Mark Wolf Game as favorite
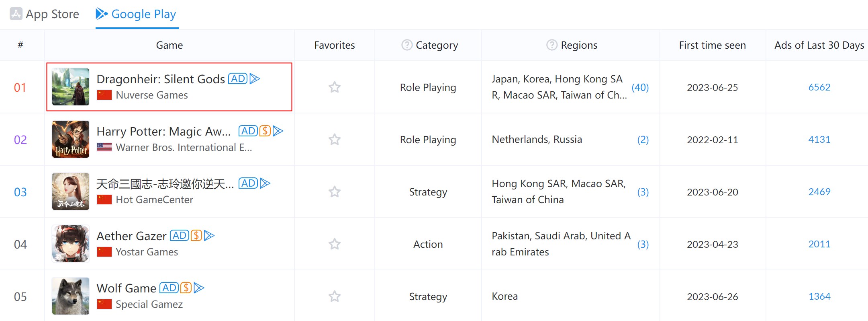The height and width of the screenshot is (321, 868). pyautogui.click(x=335, y=296)
